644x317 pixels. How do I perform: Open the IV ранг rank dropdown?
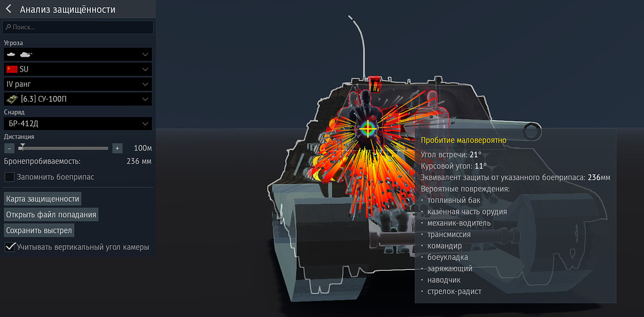click(x=146, y=84)
